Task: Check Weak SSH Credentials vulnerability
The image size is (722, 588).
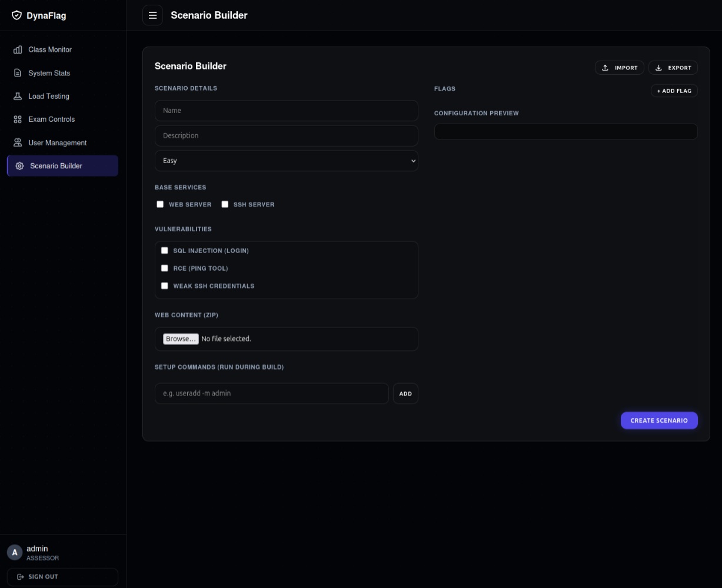Action: tap(165, 286)
